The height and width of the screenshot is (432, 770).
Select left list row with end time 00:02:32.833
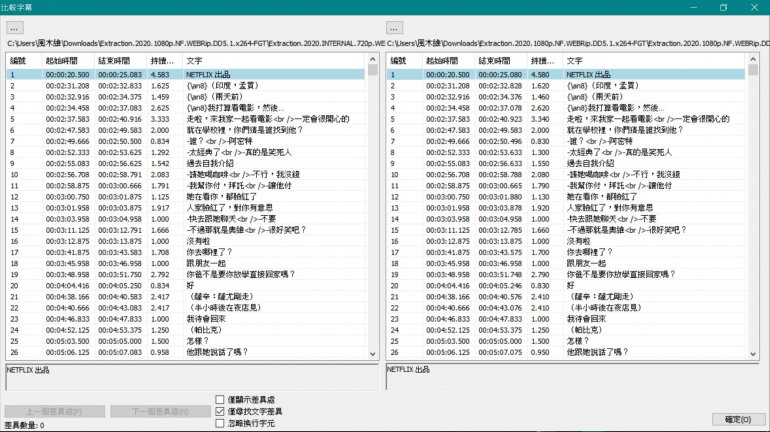(186, 85)
